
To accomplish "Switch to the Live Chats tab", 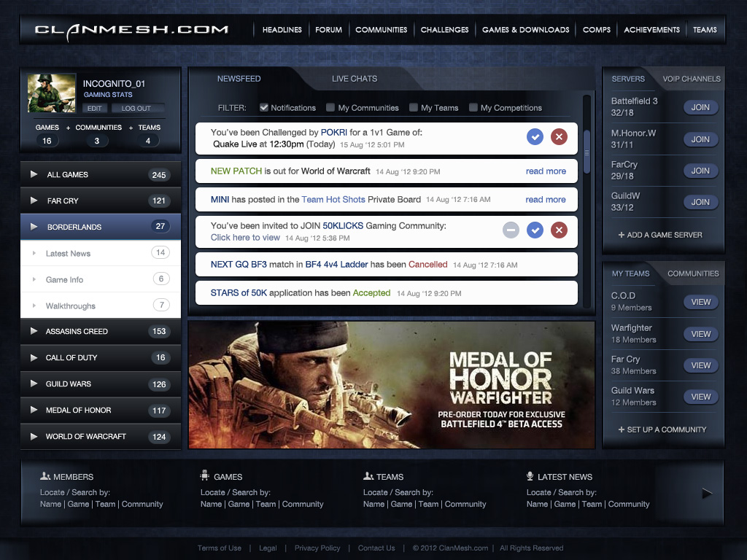I will (x=355, y=79).
